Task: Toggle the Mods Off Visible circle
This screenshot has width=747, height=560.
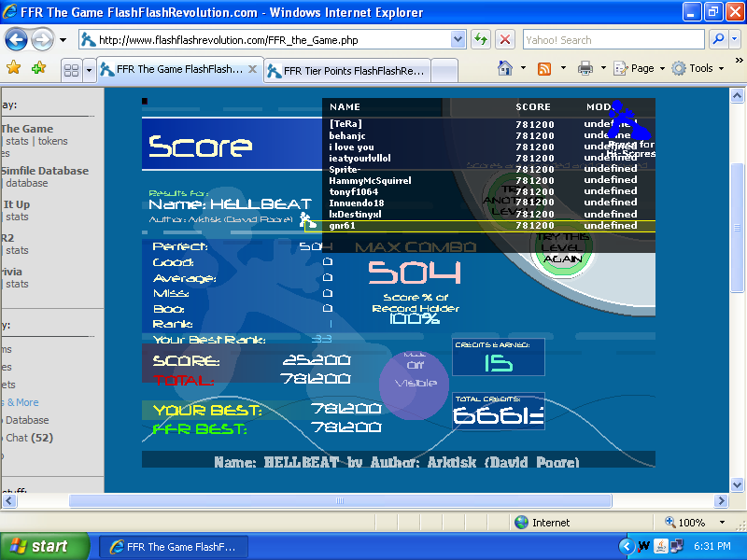Action: (x=415, y=383)
